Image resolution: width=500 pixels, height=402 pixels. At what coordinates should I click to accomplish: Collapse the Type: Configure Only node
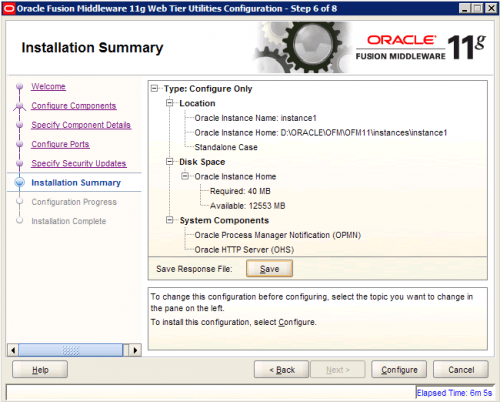(154, 89)
